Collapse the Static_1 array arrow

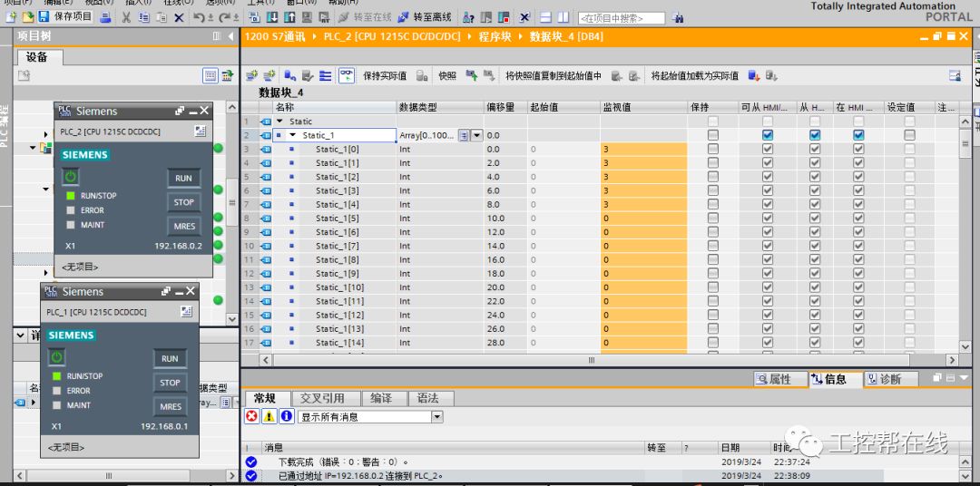tap(292, 135)
